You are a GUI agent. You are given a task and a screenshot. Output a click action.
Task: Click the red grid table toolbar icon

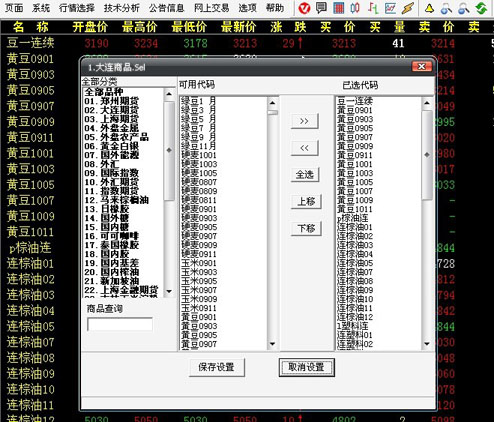click(339, 8)
